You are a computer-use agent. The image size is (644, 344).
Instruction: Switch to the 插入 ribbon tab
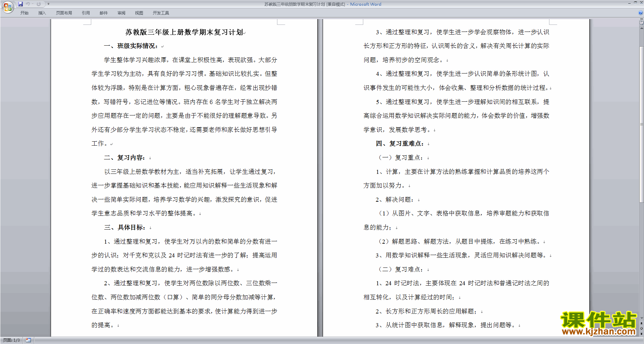42,13
